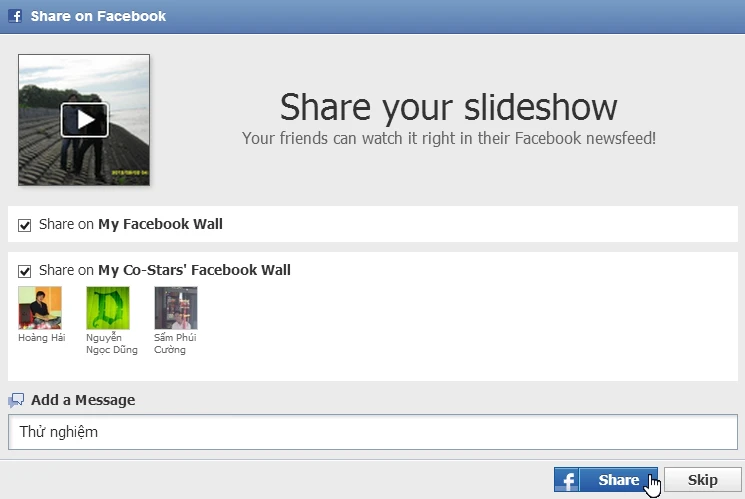745x499 pixels.
Task: Toggle Share on My Co-Stars' Facebook Wall checkbox
Action: coord(25,271)
